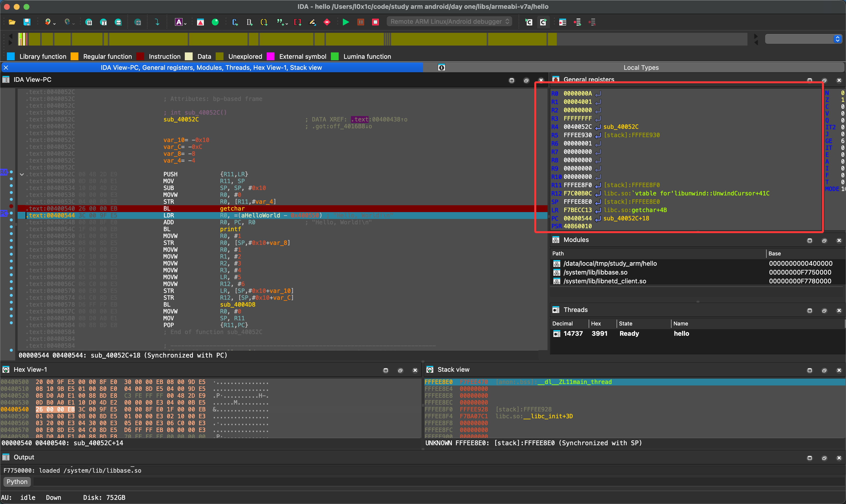Toggle breakpoint dot at BL getchar line
The width and height of the screenshot is (846, 504).
pyautogui.click(x=11, y=206)
